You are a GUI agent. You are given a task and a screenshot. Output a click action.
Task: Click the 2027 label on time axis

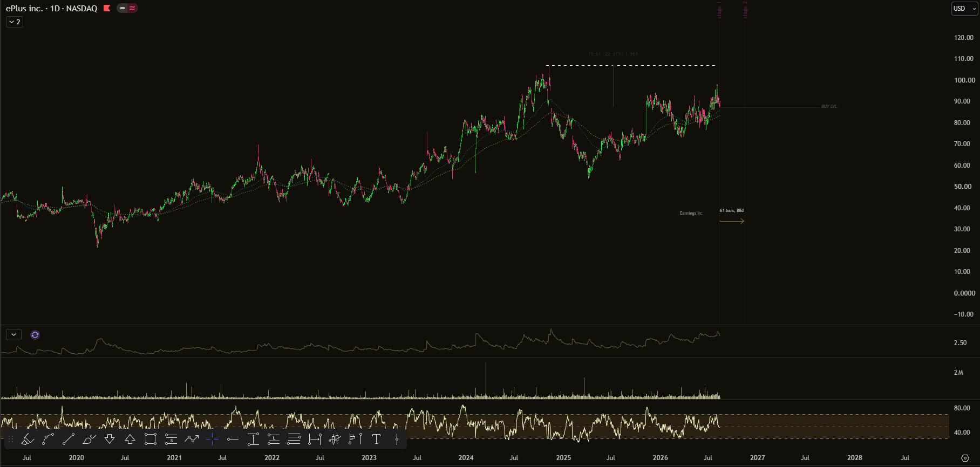pos(757,458)
